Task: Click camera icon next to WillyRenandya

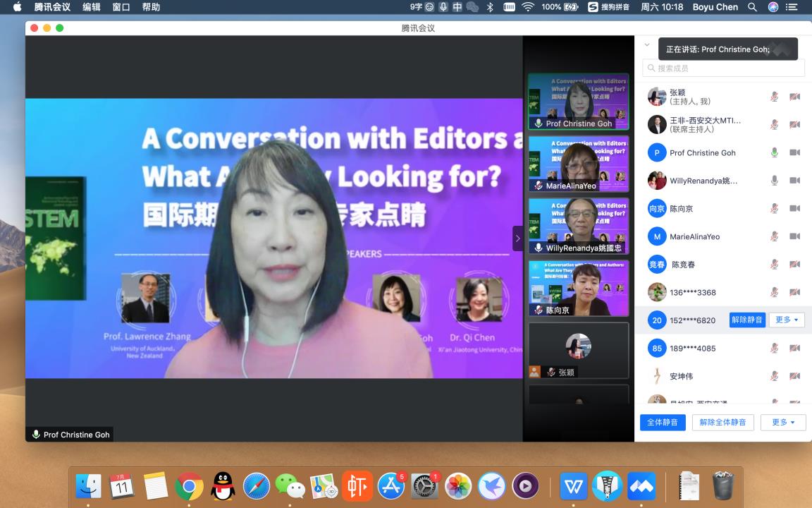Action: click(794, 181)
